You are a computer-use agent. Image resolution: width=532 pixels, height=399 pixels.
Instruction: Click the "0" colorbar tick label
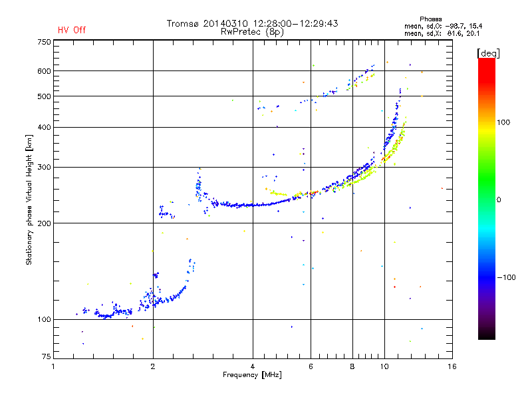tap(499, 199)
